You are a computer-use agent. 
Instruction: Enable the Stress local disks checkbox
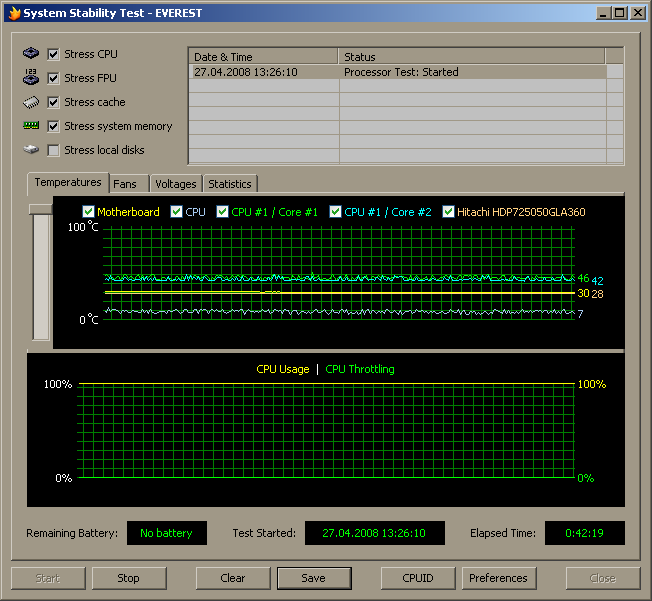point(54,150)
